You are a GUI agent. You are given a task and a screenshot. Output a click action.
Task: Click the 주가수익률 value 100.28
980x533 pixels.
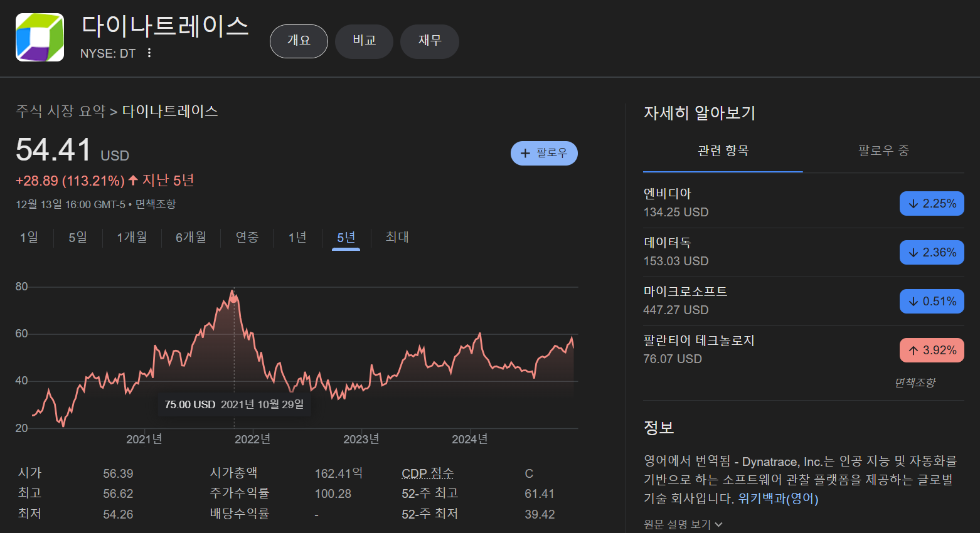point(333,494)
